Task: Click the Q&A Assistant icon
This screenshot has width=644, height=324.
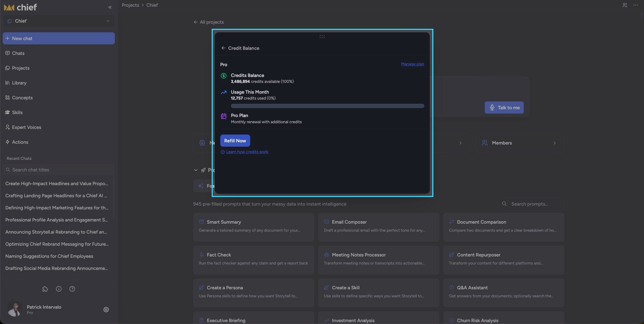Action: pyautogui.click(x=451, y=288)
